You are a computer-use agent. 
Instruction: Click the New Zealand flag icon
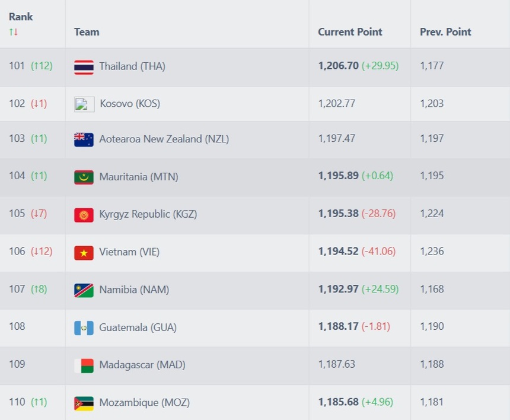pyautogui.click(x=84, y=139)
